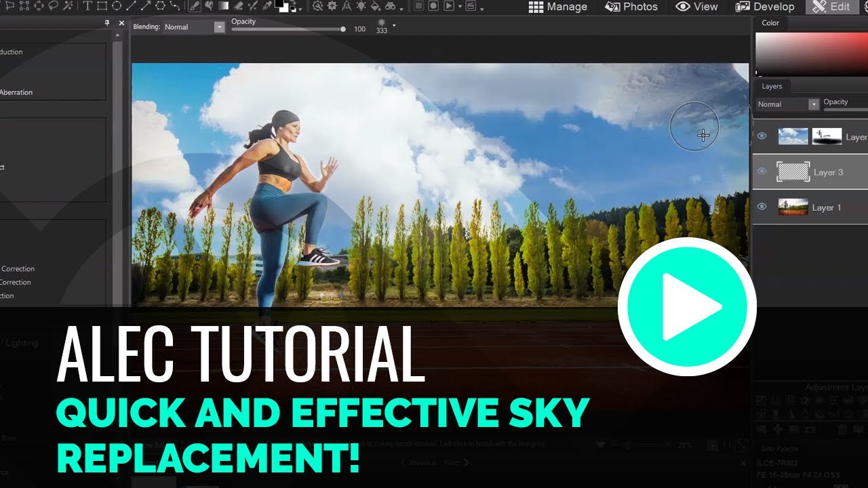The height and width of the screenshot is (488, 868).
Task: Close the left editing panel
Action: point(121,23)
